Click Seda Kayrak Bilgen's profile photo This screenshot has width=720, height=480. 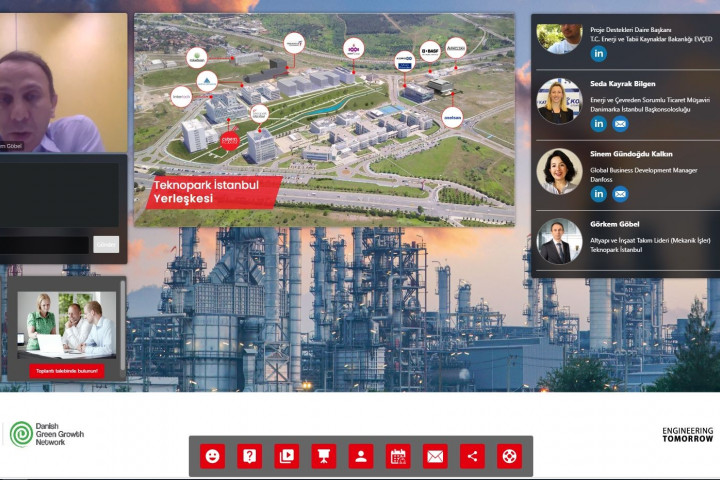tap(559, 101)
